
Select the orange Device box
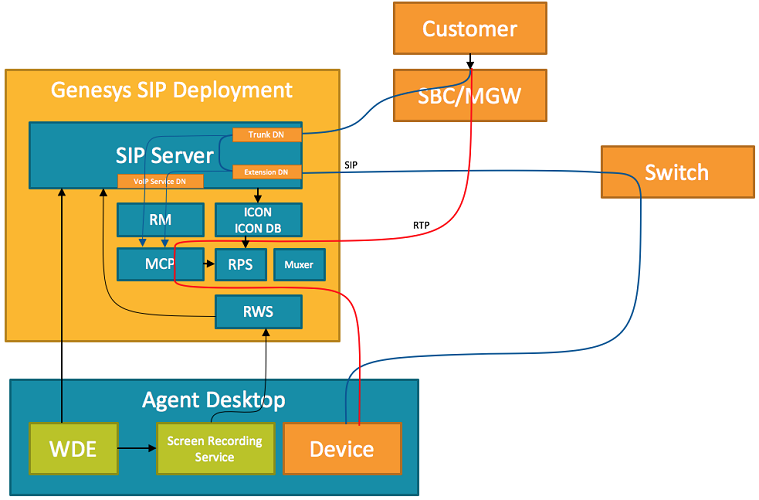pos(343,448)
